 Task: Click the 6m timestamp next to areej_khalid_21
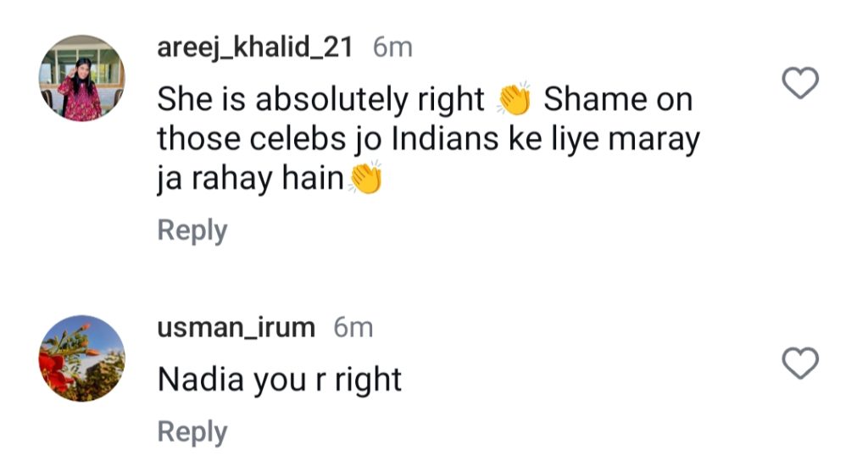click(392, 47)
